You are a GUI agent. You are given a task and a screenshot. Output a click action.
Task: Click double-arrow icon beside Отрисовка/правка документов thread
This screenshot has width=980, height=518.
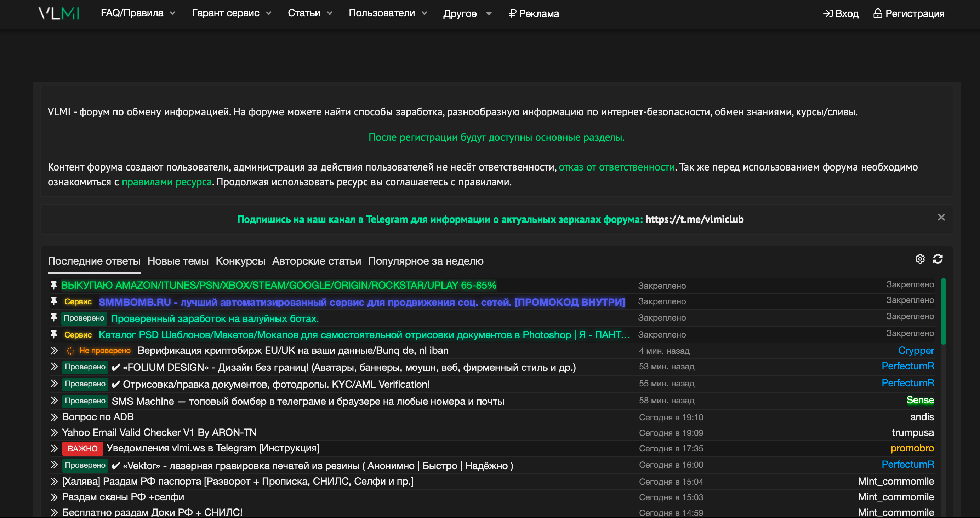[x=54, y=383]
